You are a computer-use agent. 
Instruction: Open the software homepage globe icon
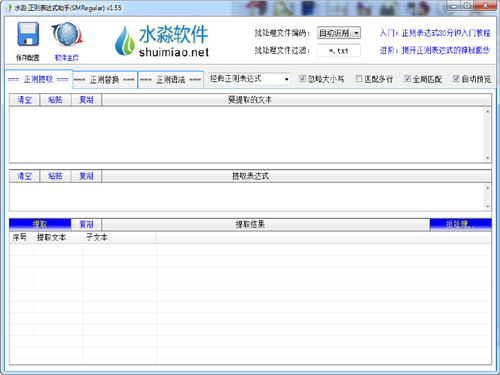67,34
